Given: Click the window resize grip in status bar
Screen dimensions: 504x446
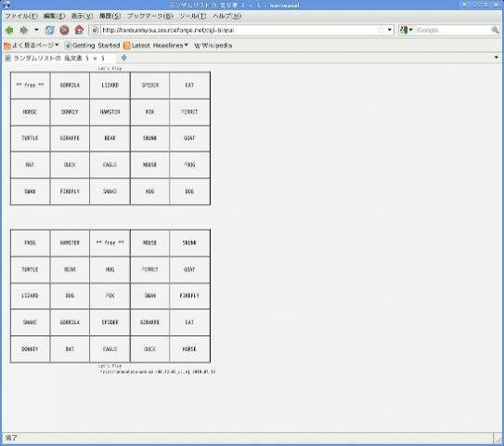Looking at the screenshot, I should click(498, 439).
